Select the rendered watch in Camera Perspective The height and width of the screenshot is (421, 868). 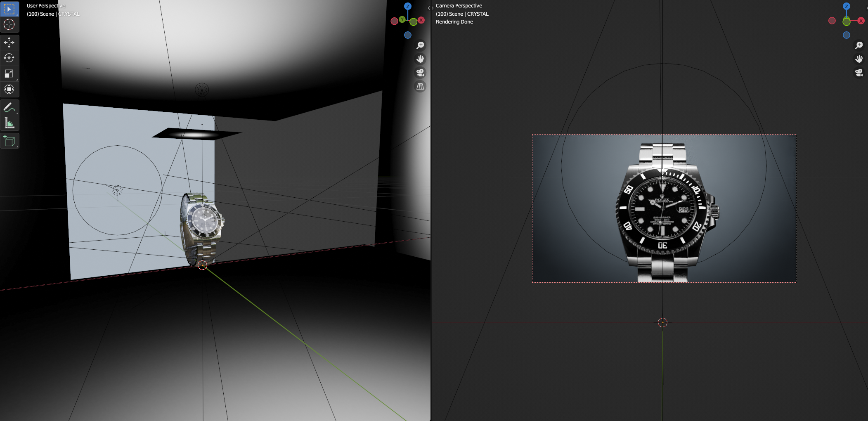[667, 213]
